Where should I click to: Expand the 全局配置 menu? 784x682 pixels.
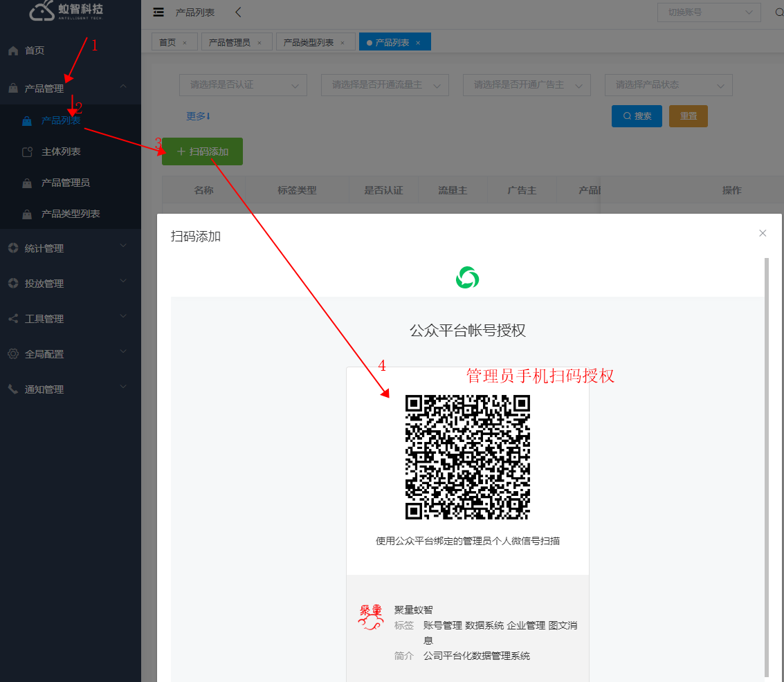123,351
